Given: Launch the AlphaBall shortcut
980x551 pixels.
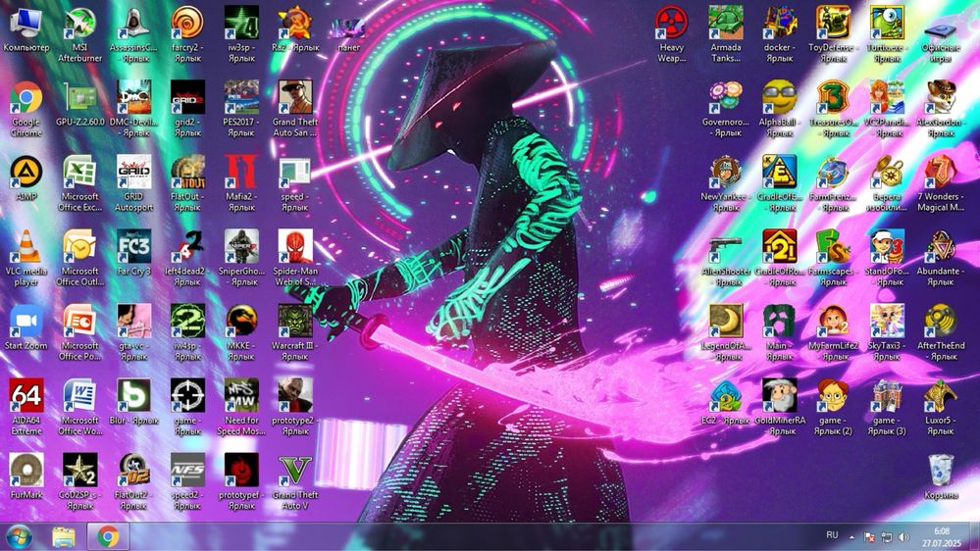Looking at the screenshot, I should pos(779,98).
